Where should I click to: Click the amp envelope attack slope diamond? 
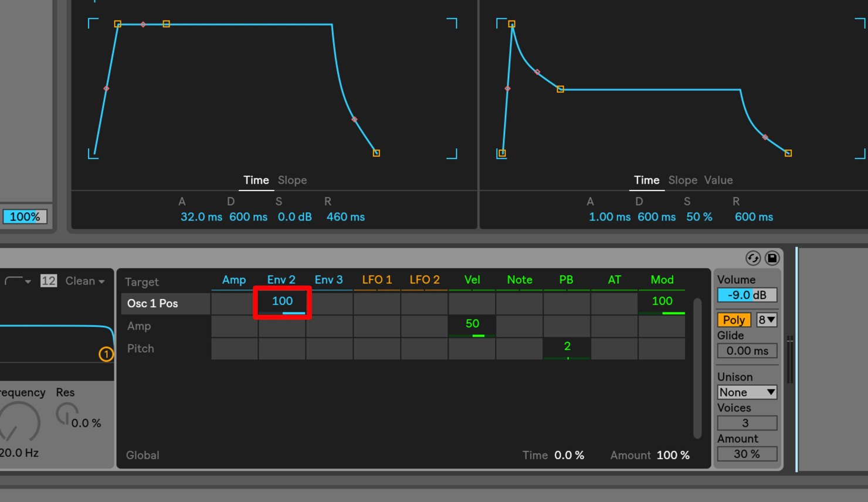click(x=106, y=89)
